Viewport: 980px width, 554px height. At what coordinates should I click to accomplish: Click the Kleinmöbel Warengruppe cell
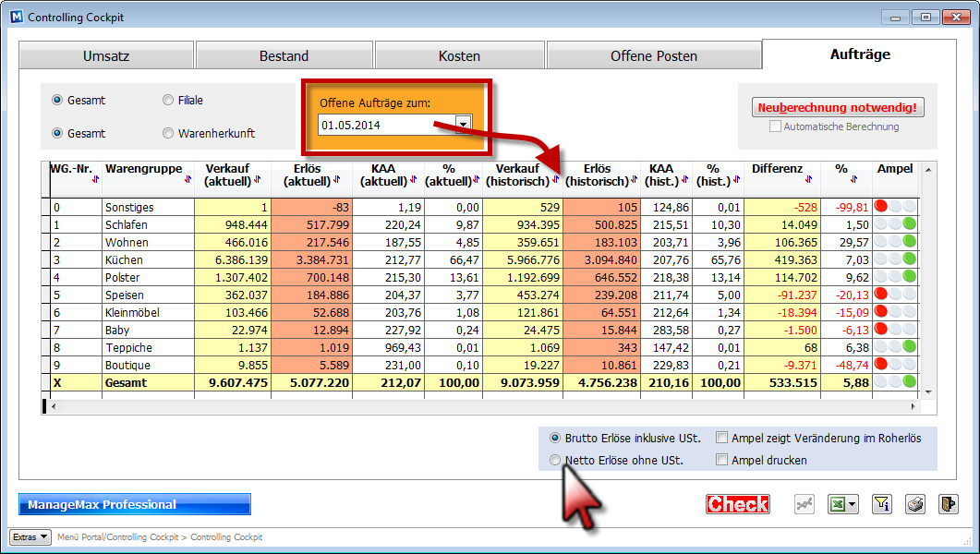(148, 312)
